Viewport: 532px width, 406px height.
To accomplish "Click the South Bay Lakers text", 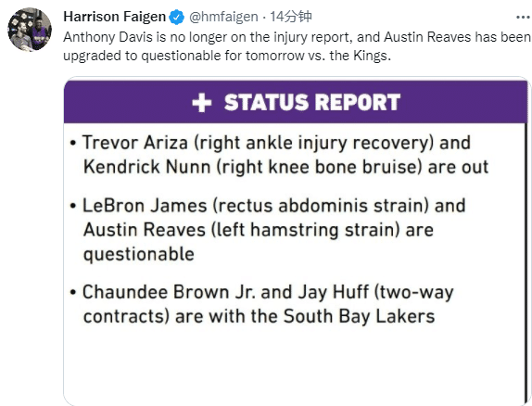I will pyautogui.click(x=359, y=316).
